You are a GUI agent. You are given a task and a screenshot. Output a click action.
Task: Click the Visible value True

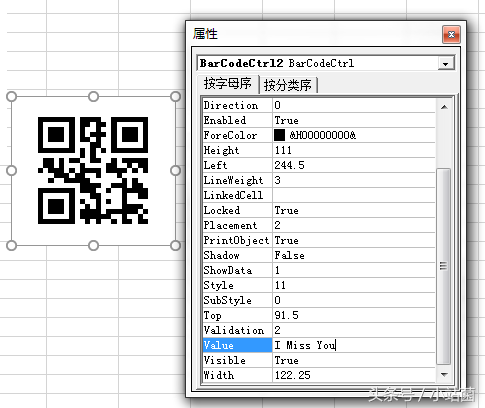tap(354, 360)
